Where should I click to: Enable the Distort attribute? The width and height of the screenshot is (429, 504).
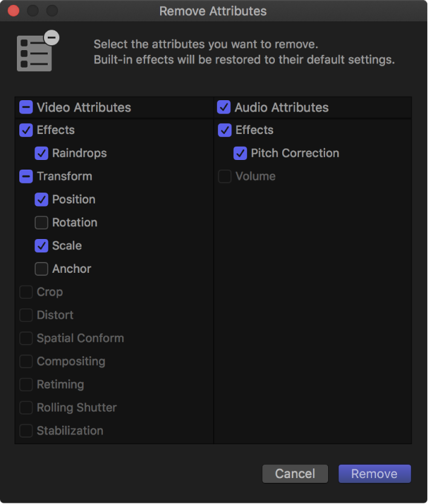tap(25, 315)
